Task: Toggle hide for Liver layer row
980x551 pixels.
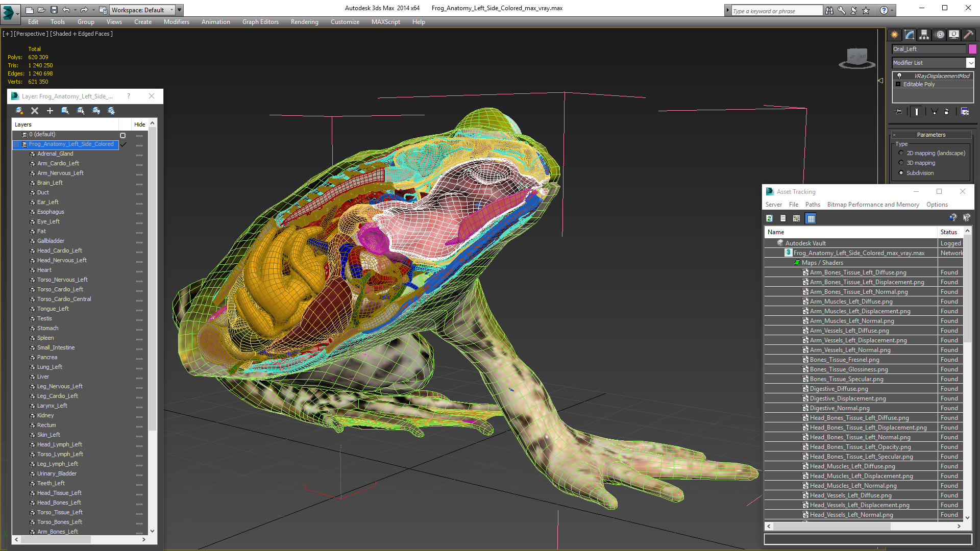Action: click(x=139, y=378)
